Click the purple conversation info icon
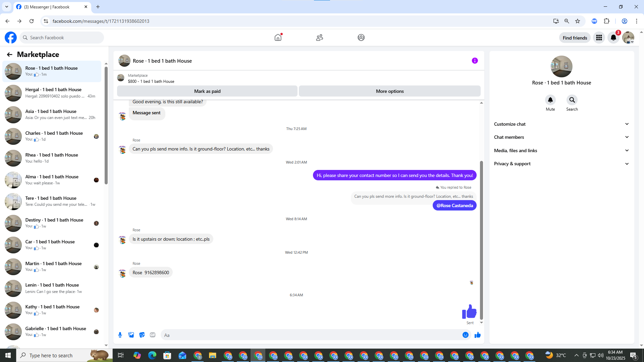Image resolution: width=644 pixels, height=362 pixels. (475, 61)
